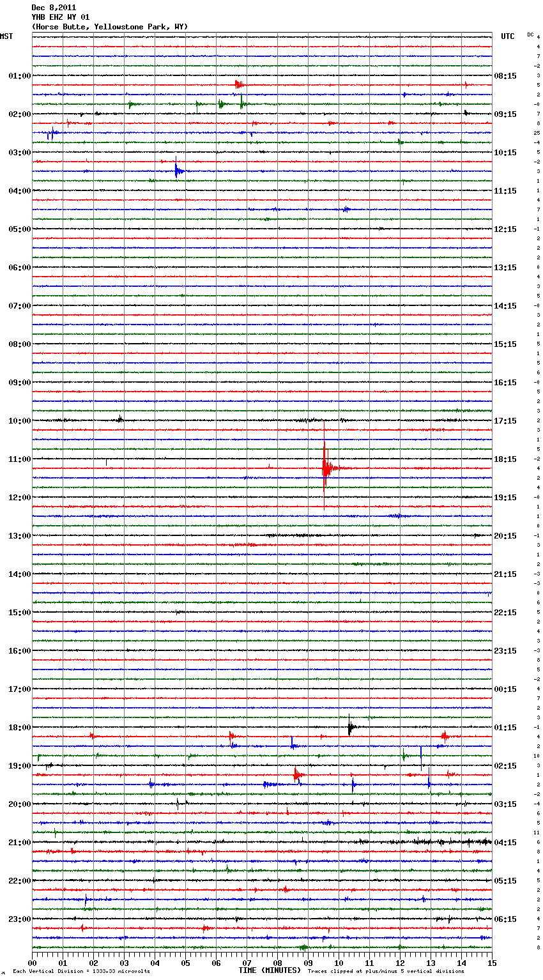Click the '05:15' UTC row label
Viewport: 543px width, 980px height.
505,881
